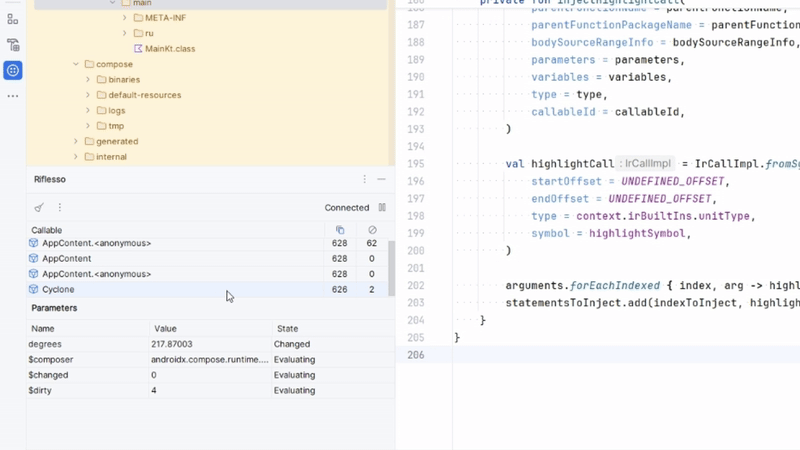The height and width of the screenshot is (450, 800).
Task: Expand the binaries folder
Action: [88, 80]
